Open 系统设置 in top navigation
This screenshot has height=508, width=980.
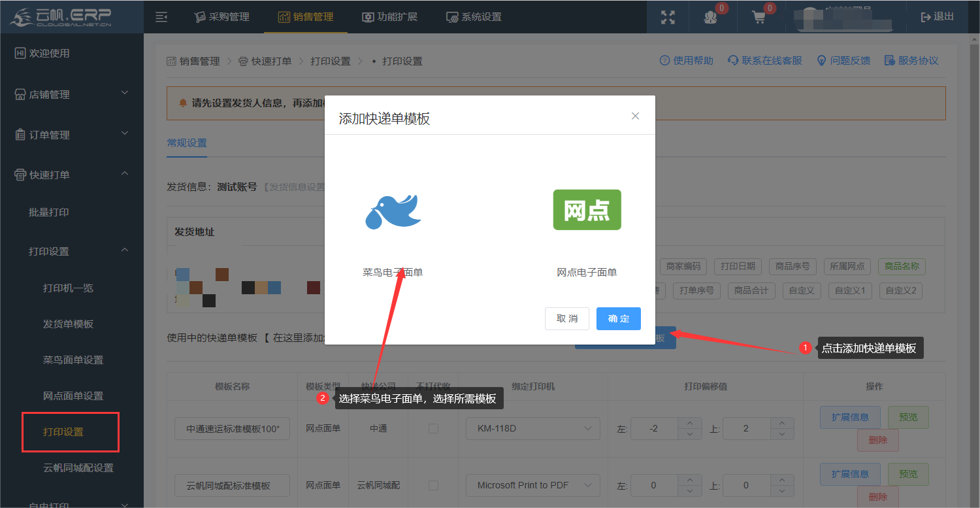(x=474, y=17)
